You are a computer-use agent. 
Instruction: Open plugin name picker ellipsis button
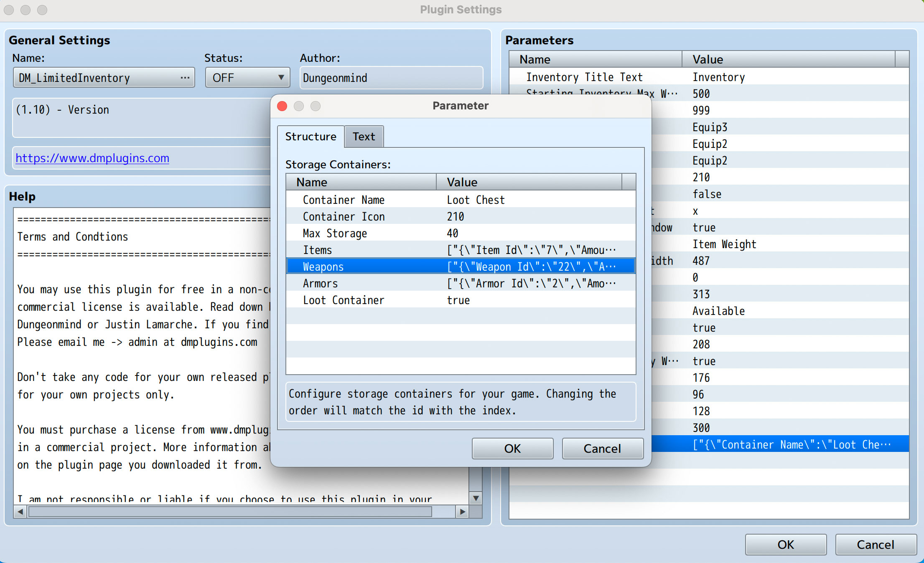pos(185,78)
